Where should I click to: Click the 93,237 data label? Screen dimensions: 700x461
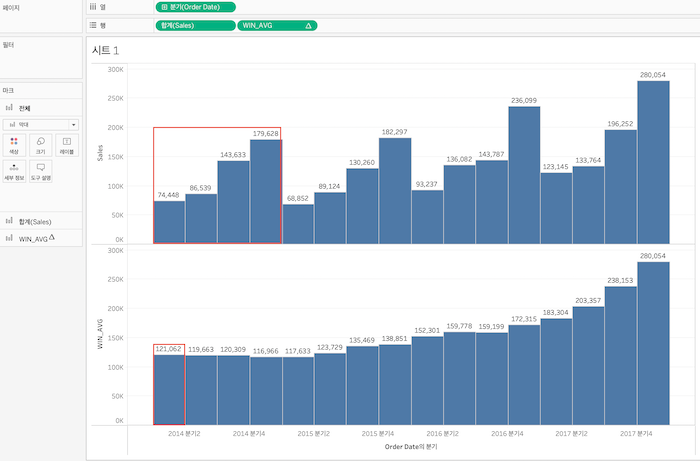426,184
